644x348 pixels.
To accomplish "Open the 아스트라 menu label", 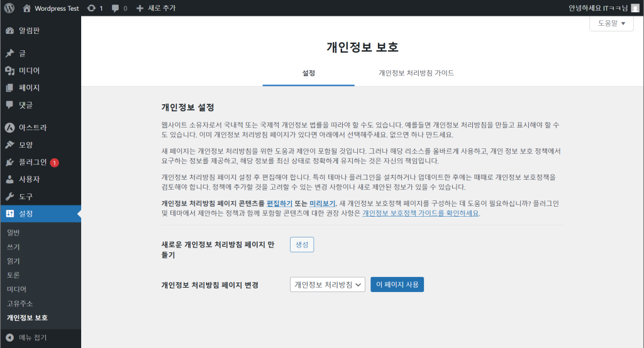I will (33, 128).
